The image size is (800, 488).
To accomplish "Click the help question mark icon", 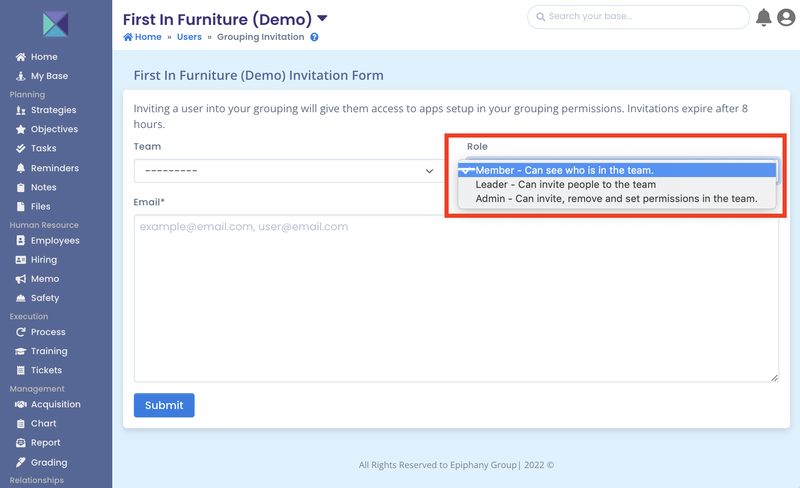I will (314, 37).
